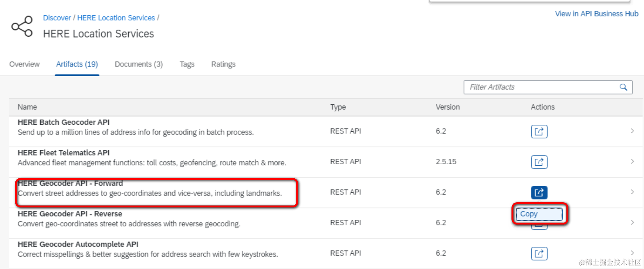
Task: Click the copy icon for HERE Geocoder API - Forward
Action: pos(539,192)
